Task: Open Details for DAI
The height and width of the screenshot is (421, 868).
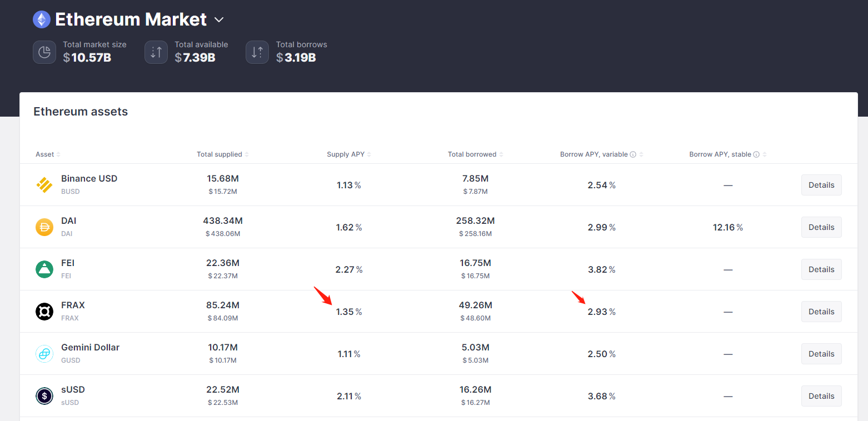Action: (821, 227)
